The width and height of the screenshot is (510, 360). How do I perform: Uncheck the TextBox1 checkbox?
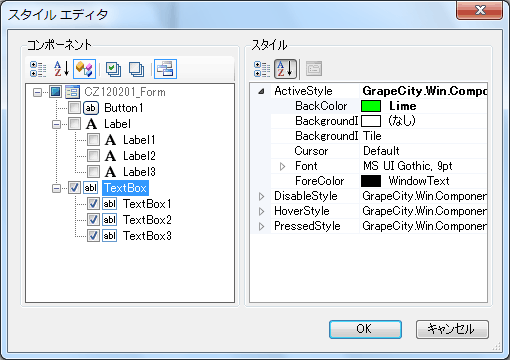[x=93, y=204]
